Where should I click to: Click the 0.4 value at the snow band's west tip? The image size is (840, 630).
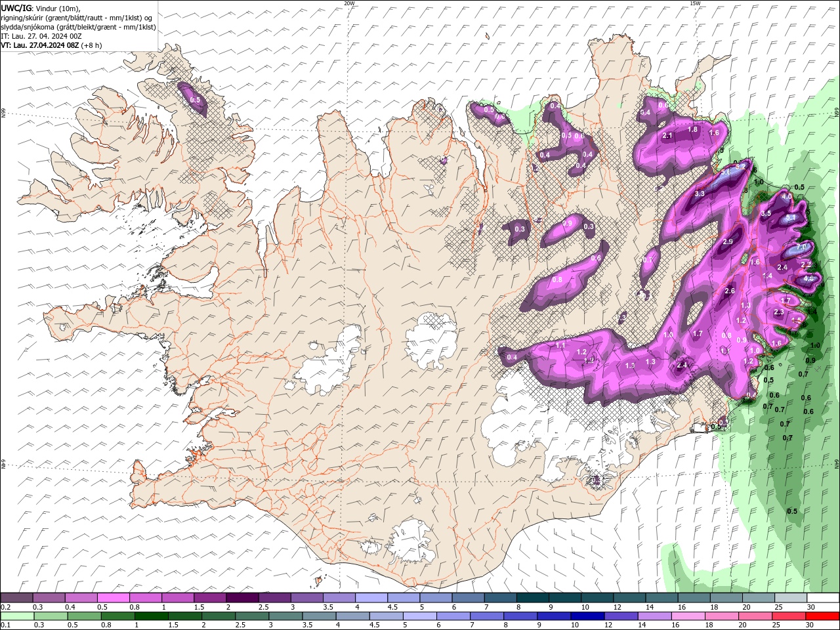pyautogui.click(x=513, y=357)
